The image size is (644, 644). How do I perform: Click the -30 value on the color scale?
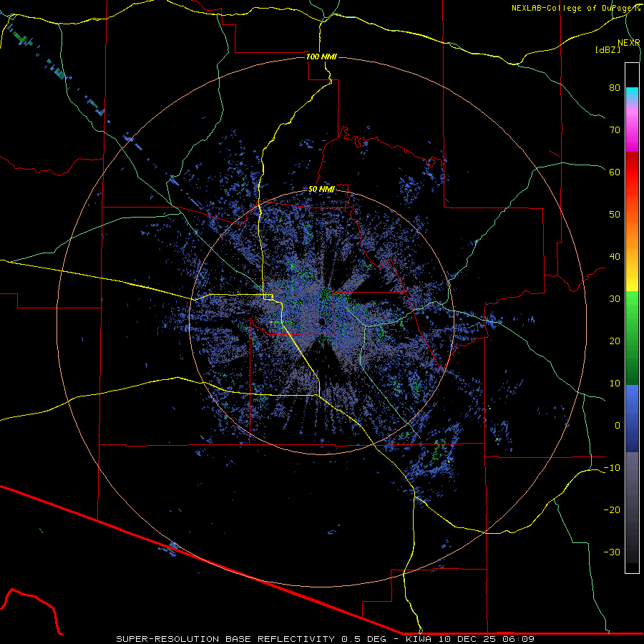612,552
